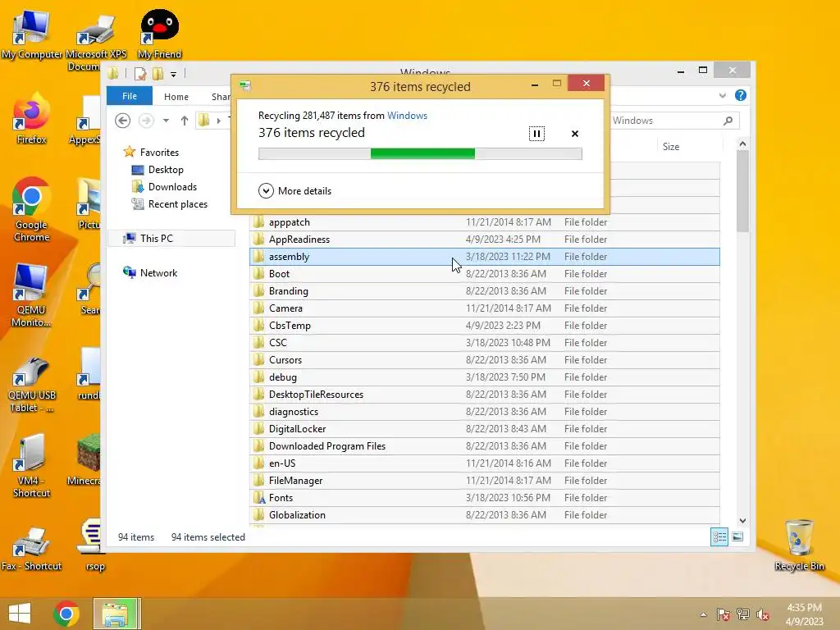Launch the Google Chrome desktop shortcut
Image resolution: width=840 pixels, height=630 pixels.
tap(31, 210)
